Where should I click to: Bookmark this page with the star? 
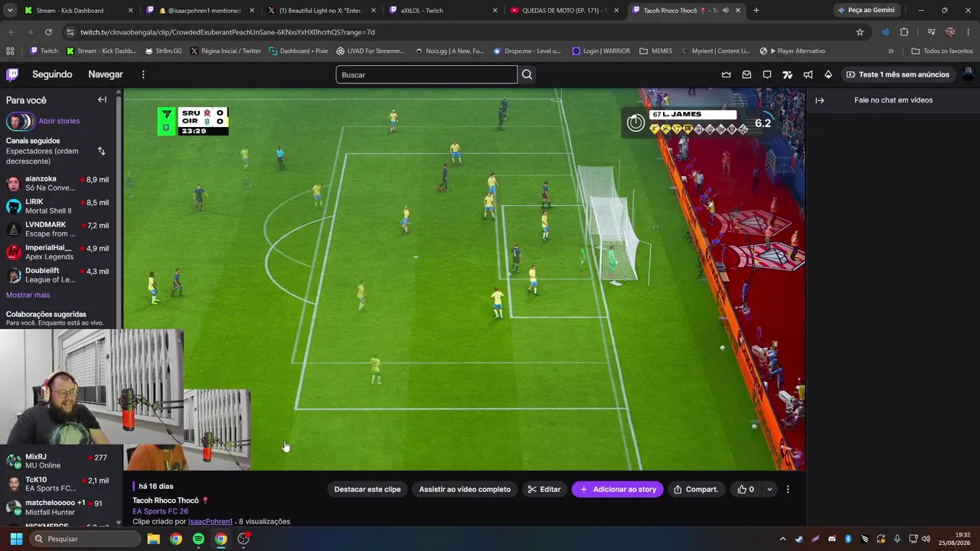tap(860, 32)
